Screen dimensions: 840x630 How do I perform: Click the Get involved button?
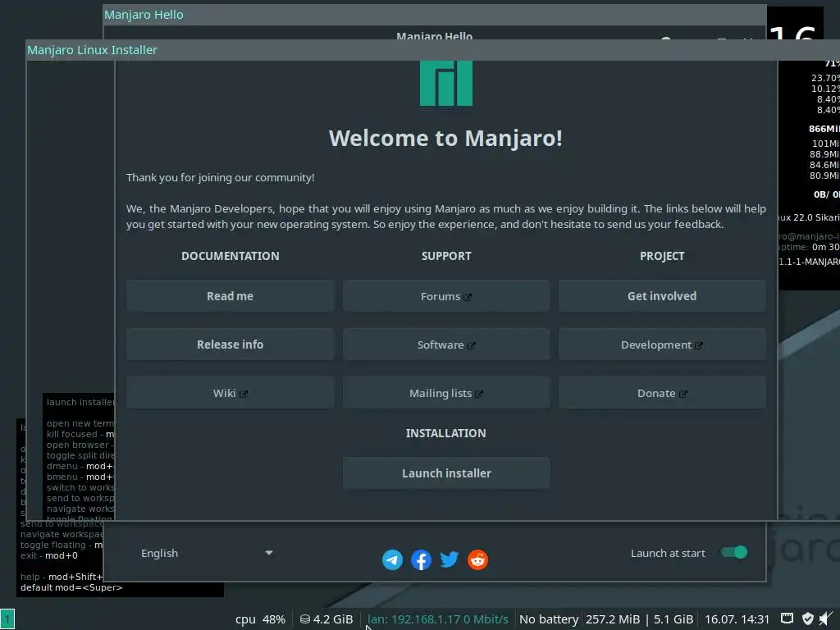point(662,295)
